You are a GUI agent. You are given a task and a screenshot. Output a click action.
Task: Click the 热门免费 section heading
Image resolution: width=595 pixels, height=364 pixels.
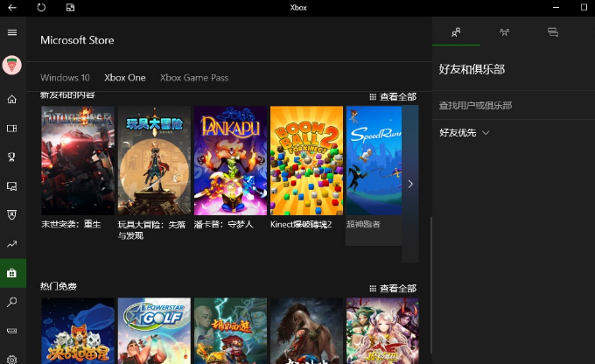click(59, 286)
